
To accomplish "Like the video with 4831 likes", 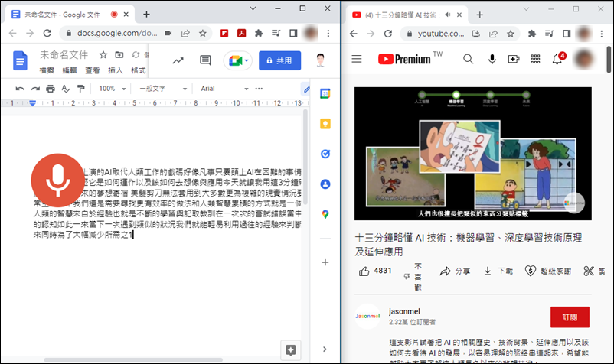I will [x=375, y=271].
